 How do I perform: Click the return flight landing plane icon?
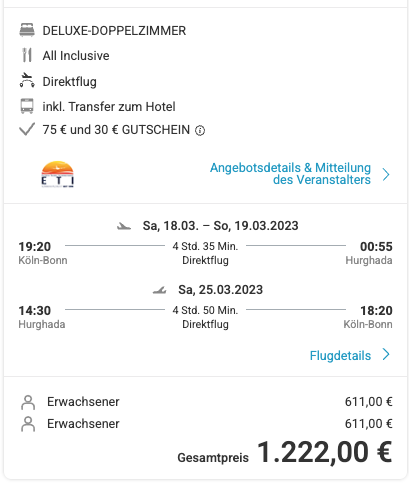coord(160,290)
